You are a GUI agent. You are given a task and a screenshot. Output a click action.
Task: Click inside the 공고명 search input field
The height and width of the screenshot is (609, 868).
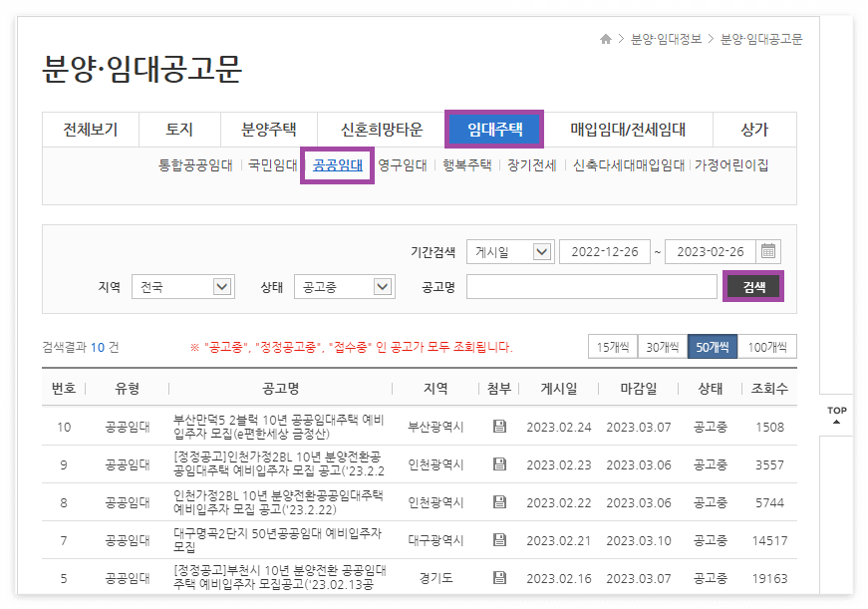point(592,286)
